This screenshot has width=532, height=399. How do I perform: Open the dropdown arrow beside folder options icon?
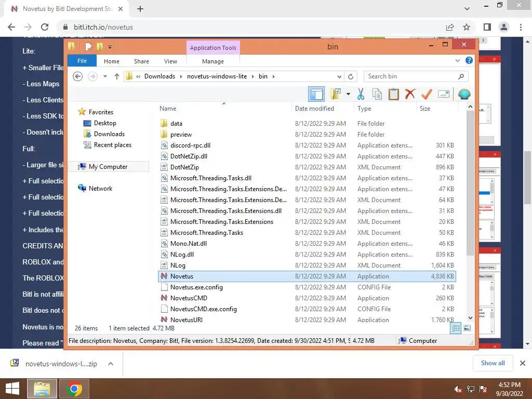point(348,94)
